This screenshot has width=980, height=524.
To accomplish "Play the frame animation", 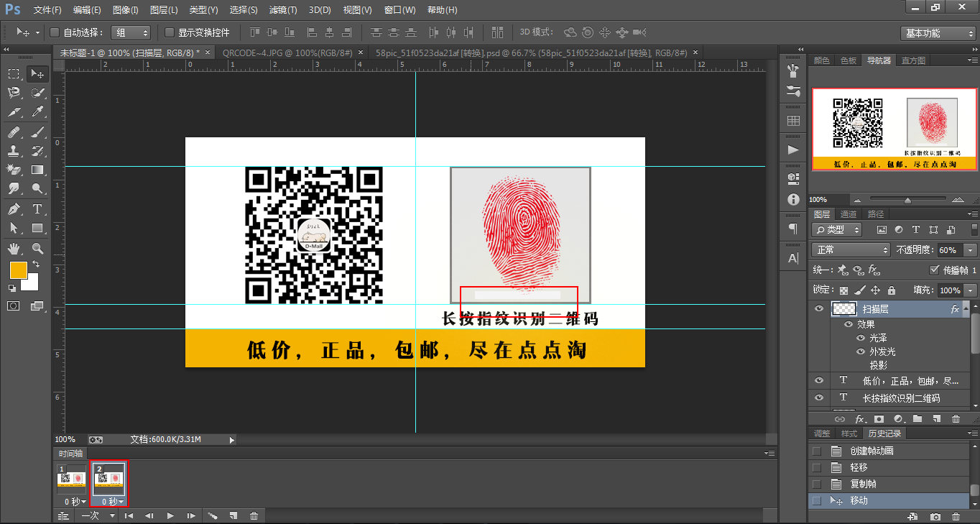I will click(170, 515).
